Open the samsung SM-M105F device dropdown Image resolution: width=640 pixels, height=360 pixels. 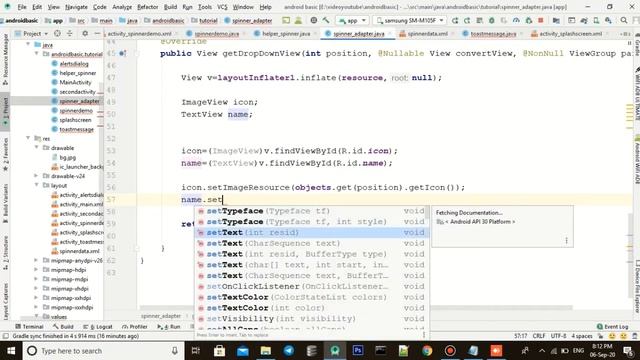pos(410,20)
